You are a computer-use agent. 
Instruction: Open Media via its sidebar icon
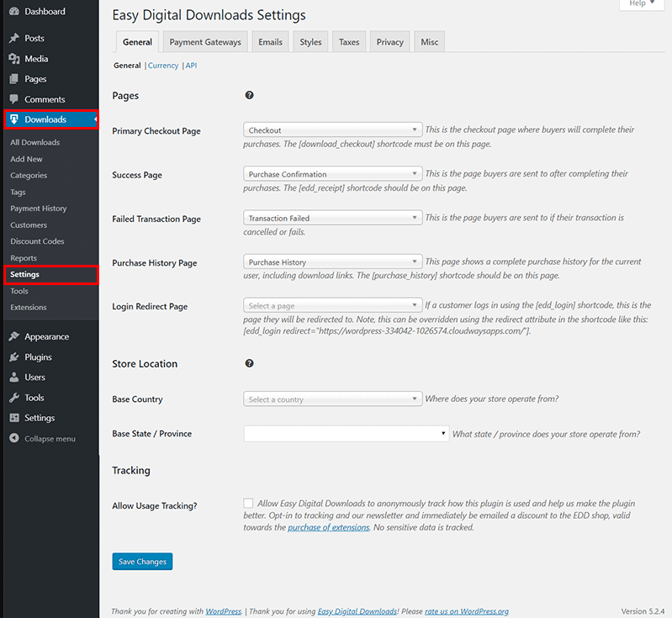click(14, 59)
